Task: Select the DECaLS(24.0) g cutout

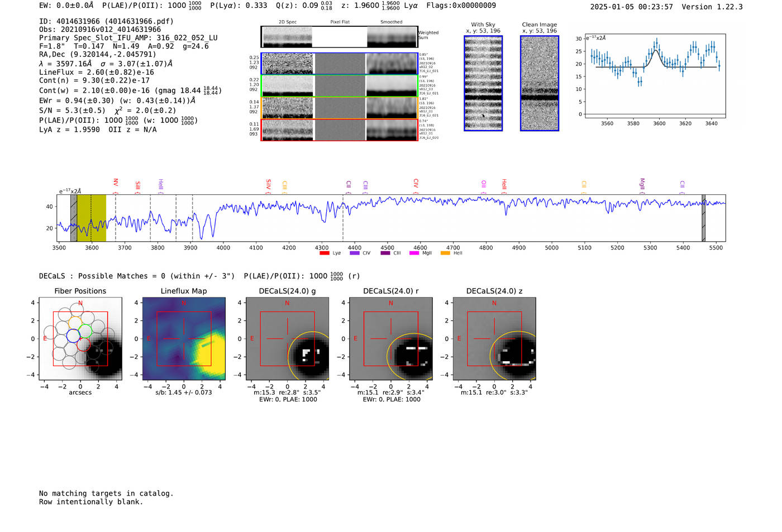Action: (x=287, y=339)
